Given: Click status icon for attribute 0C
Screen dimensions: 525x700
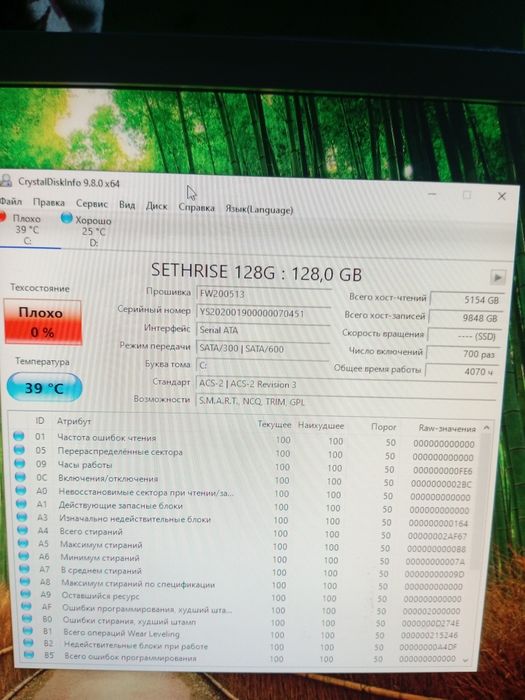Looking at the screenshot, I should [x=21, y=477].
